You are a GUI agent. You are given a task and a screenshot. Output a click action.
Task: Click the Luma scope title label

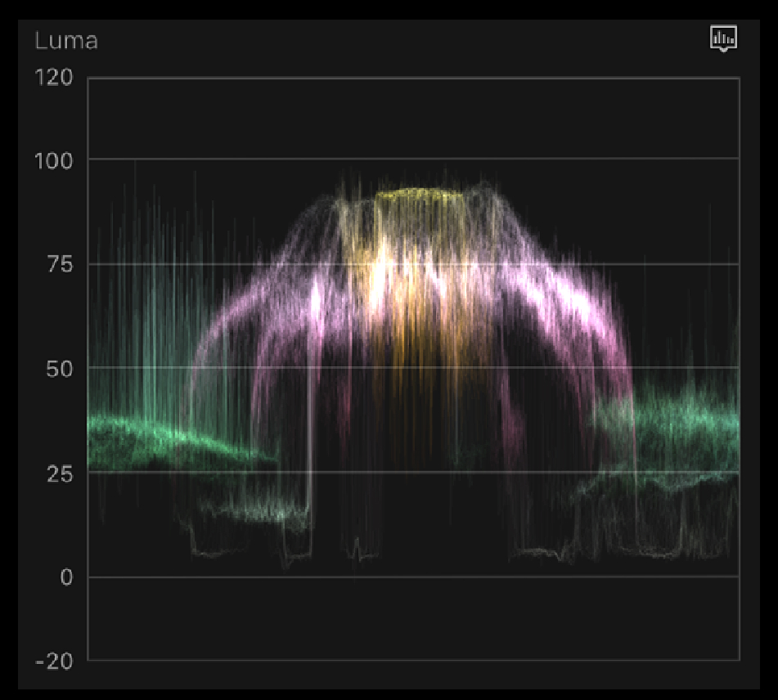click(x=66, y=41)
